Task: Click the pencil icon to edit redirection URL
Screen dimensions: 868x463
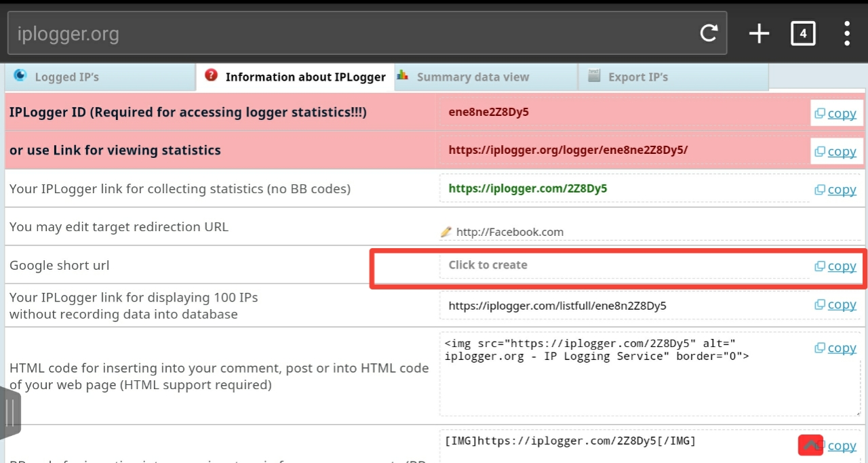Action: tap(446, 232)
